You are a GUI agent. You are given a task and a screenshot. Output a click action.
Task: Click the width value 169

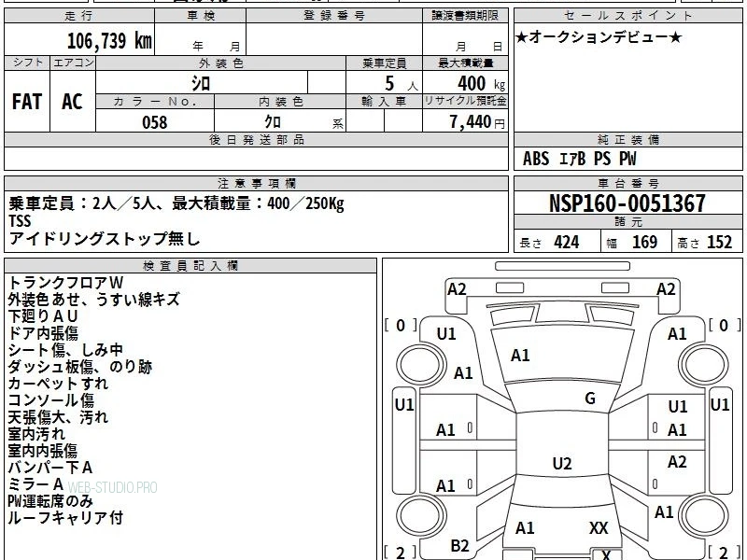tap(644, 243)
